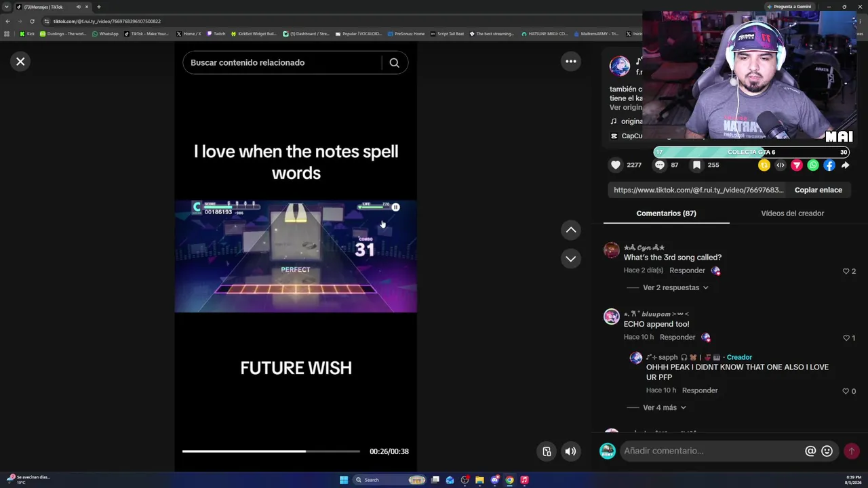Expand 'Ver 4 más' replies
Screen dimensions: 868x488
pos(665,407)
